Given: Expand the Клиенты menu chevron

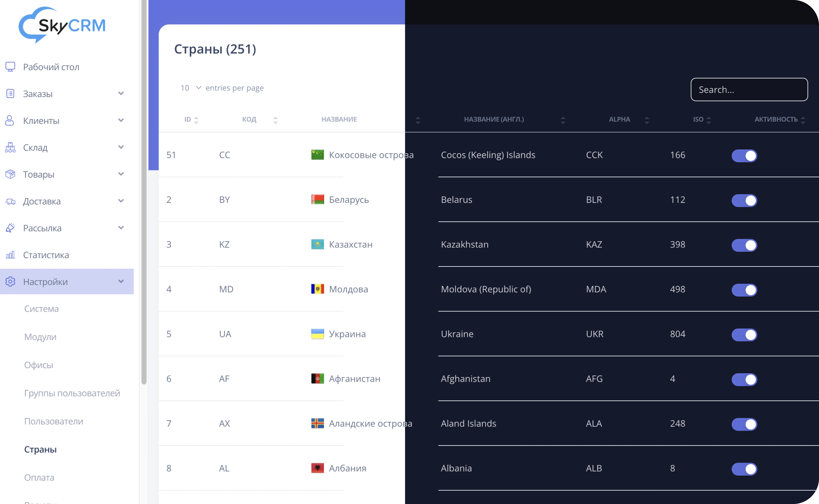Looking at the screenshot, I should 121,120.
